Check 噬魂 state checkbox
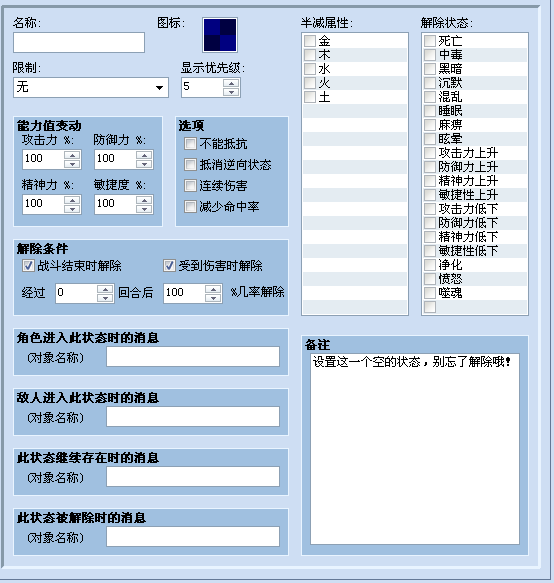Screen dimensions: 554x583 click(x=430, y=293)
